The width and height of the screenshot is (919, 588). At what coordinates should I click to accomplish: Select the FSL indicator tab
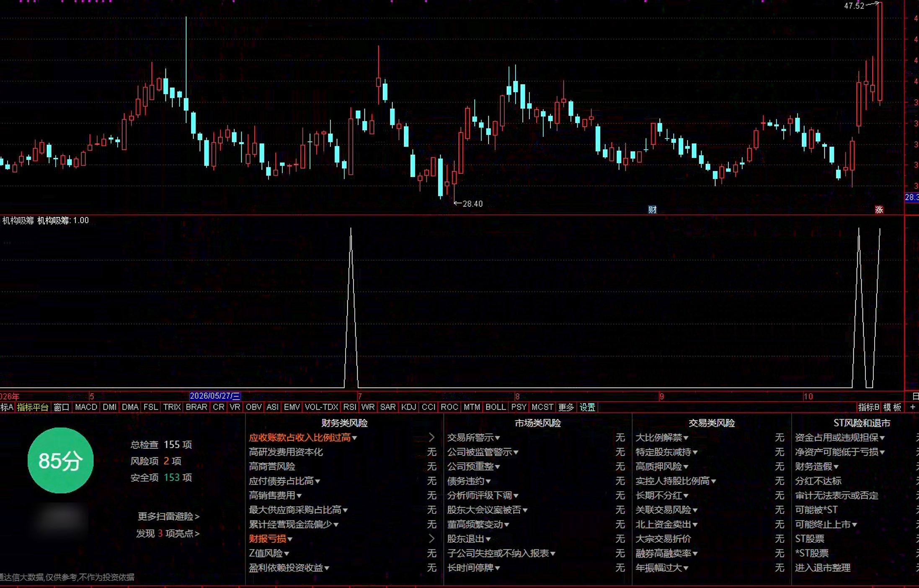[x=151, y=407]
